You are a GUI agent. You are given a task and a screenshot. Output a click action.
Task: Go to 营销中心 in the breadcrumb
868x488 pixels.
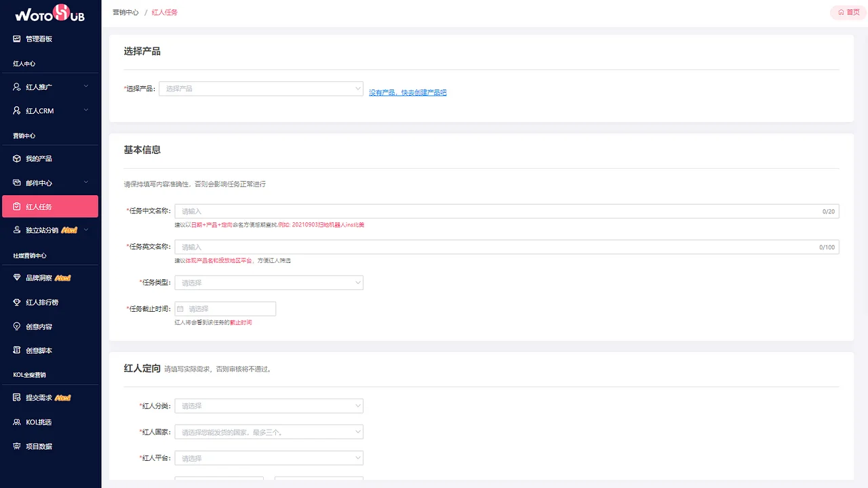click(x=127, y=12)
